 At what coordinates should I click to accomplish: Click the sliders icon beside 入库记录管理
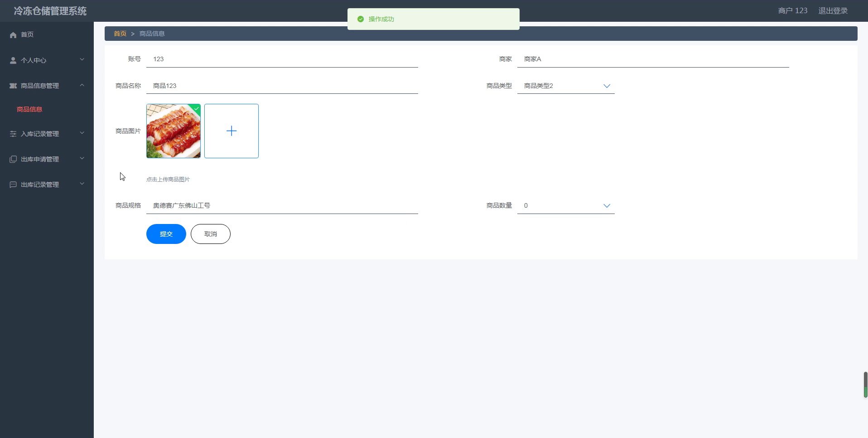13,134
